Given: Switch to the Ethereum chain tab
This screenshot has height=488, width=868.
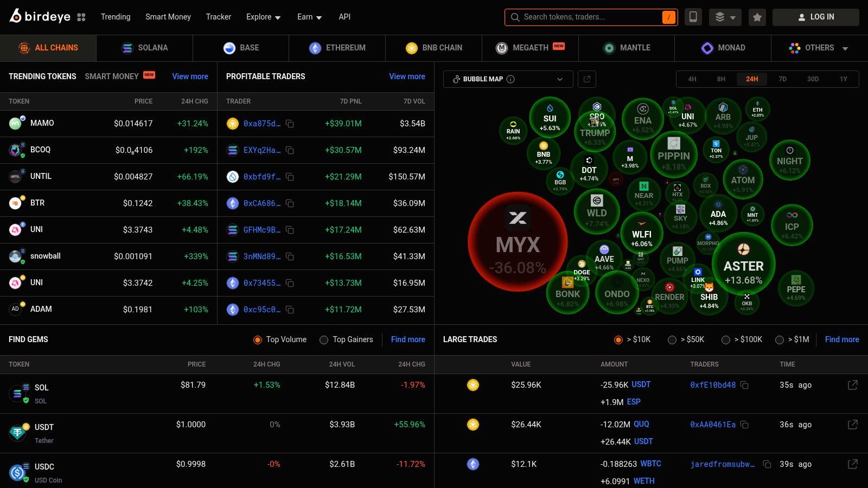Looking at the screenshot, I should (x=337, y=48).
